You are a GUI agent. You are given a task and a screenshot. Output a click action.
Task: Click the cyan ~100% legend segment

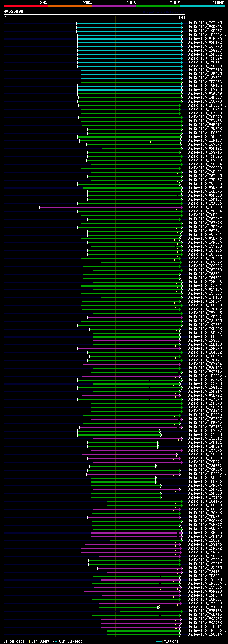coord(202,6)
